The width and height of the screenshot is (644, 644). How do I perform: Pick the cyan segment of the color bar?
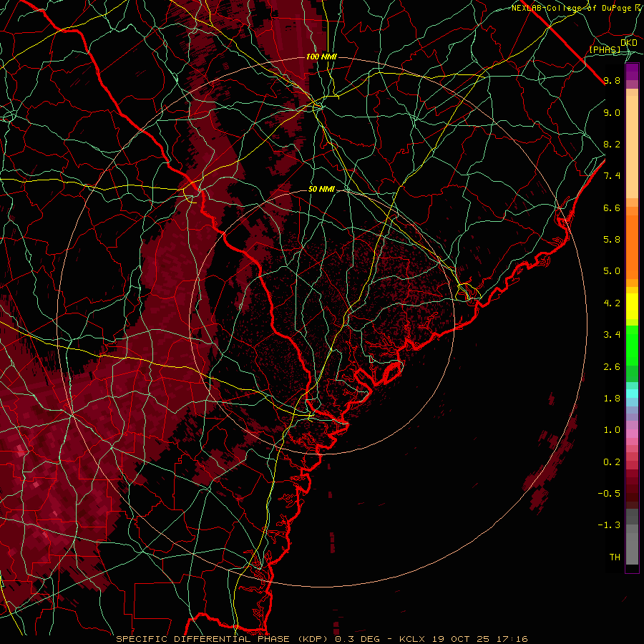(x=632, y=394)
